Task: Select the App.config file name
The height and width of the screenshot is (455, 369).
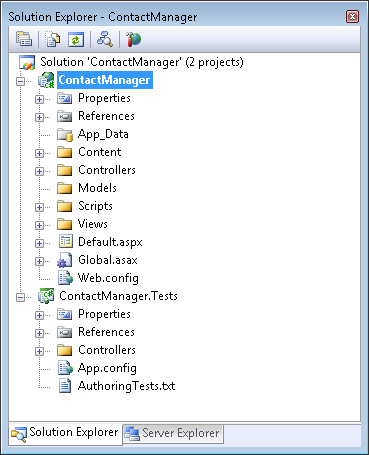Action: [x=107, y=368]
